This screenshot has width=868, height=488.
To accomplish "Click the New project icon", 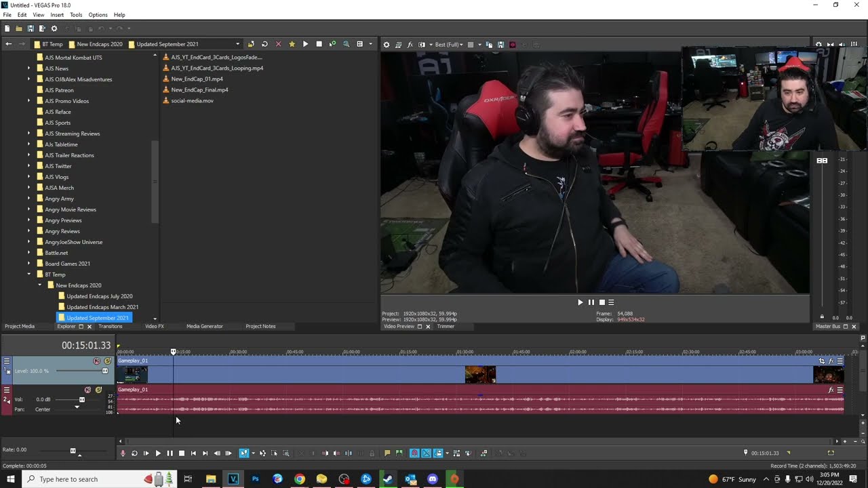I will [x=7, y=28].
